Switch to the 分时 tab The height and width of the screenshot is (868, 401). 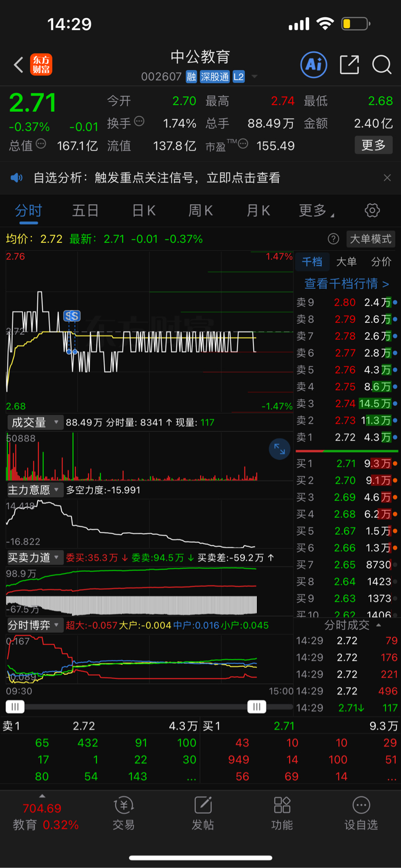tap(28, 210)
